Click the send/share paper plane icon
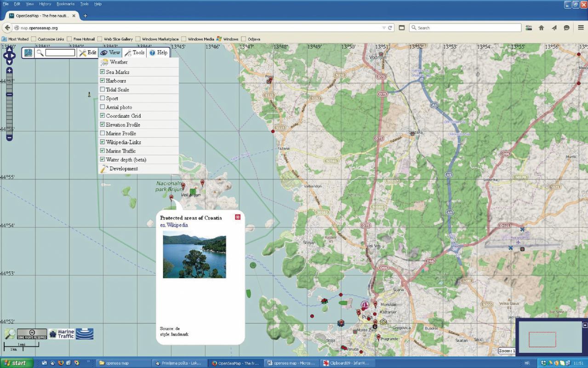Viewport: 588px width, 368px height. tap(554, 28)
